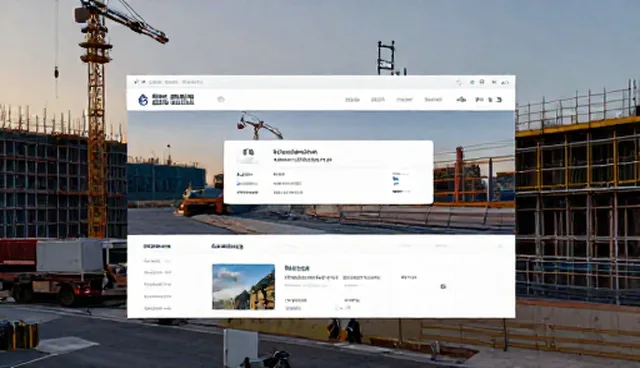Image resolution: width=640 pixels, height=368 pixels.
Task: Click the bold listing title beside thumbnail
Action: pyautogui.click(x=297, y=268)
